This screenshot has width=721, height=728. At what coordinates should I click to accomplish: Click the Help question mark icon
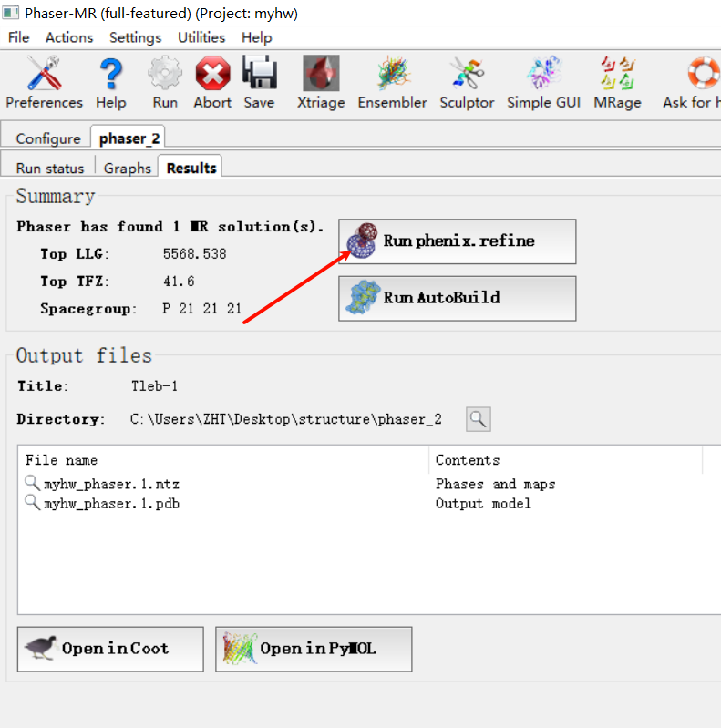pyautogui.click(x=111, y=74)
